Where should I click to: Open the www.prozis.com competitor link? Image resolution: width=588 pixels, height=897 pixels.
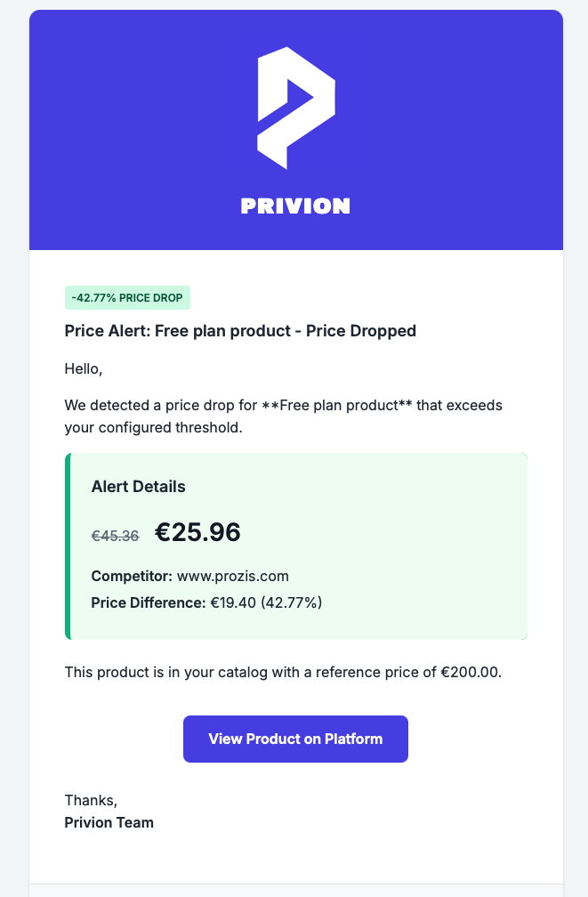[x=234, y=576]
